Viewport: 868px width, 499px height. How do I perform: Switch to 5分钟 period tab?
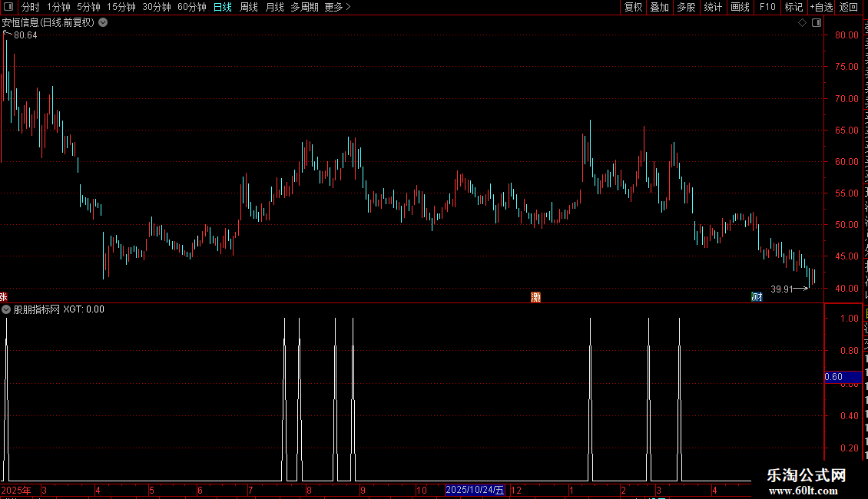coord(88,7)
